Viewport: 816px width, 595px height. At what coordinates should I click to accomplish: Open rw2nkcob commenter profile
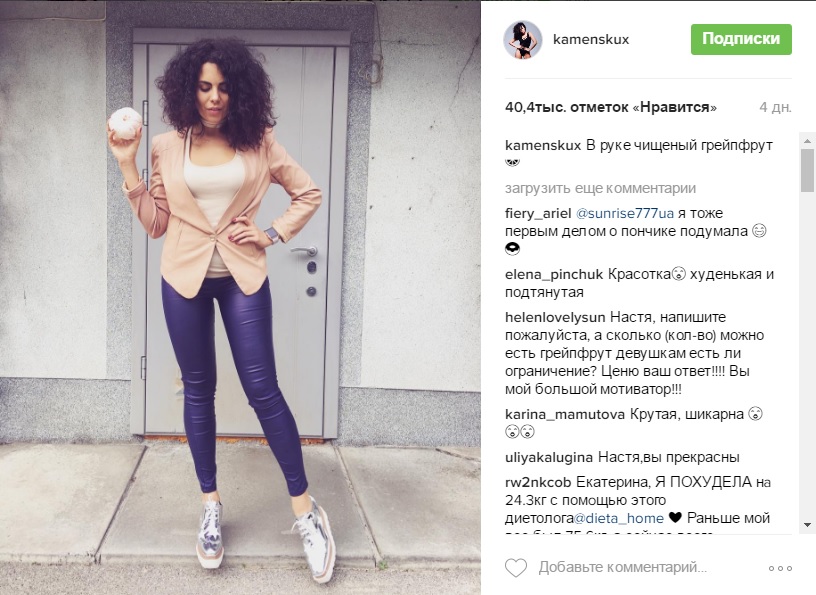pyautogui.click(x=538, y=483)
